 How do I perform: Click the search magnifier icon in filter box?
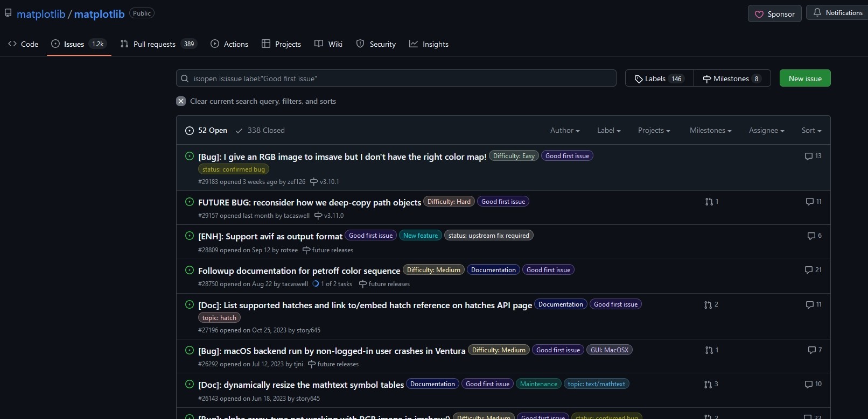click(185, 79)
